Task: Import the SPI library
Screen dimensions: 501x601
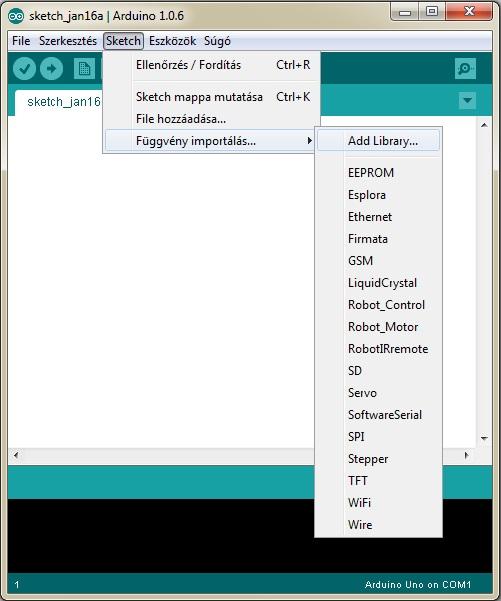Action: point(378,437)
